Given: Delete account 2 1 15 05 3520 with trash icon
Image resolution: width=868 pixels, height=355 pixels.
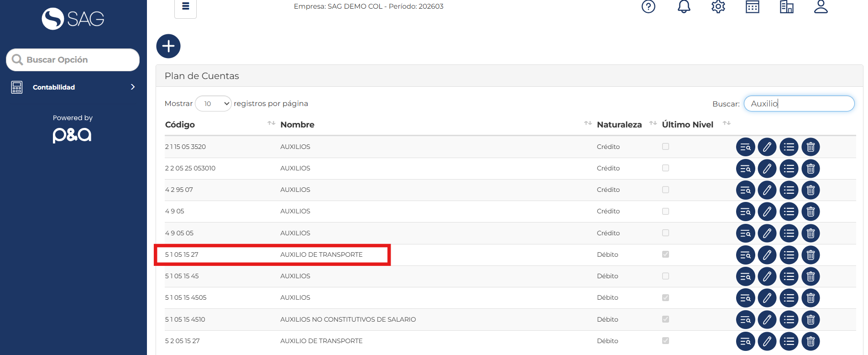Looking at the screenshot, I should (x=810, y=147).
